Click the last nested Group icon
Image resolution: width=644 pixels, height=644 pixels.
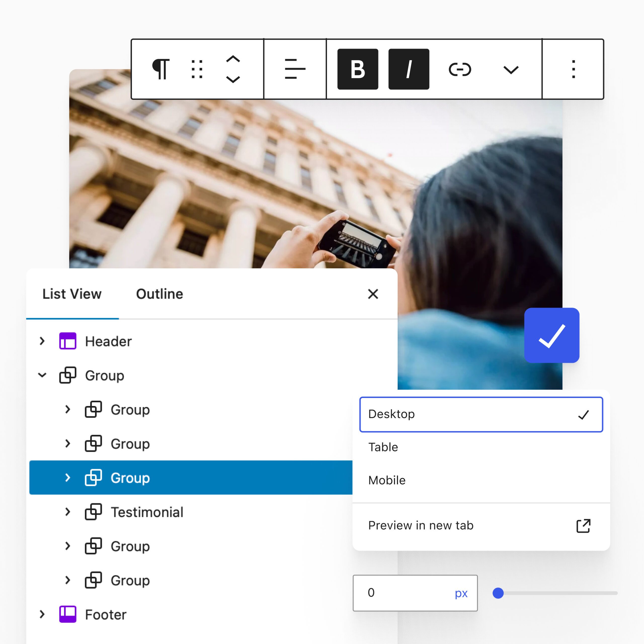(x=93, y=580)
